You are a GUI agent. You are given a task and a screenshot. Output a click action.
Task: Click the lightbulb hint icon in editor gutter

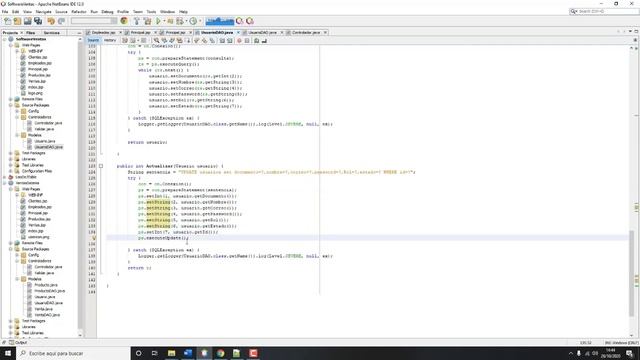94,238
